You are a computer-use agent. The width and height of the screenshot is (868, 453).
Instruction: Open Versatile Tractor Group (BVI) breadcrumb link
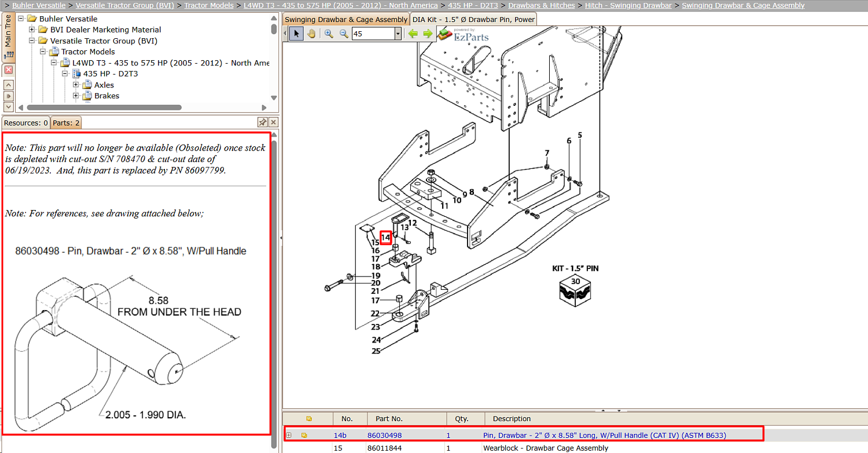125,5
